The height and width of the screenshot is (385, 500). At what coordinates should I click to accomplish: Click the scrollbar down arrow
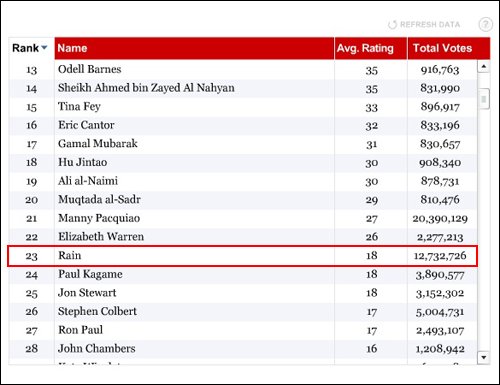coord(483,358)
